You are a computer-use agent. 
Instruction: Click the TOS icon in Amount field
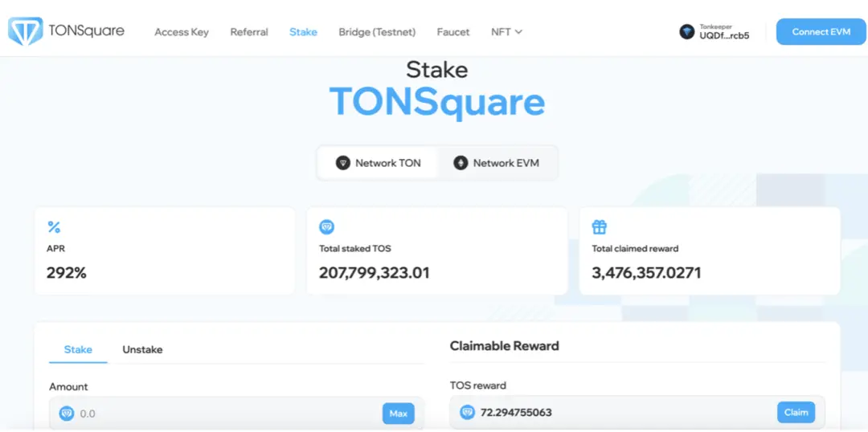pyautogui.click(x=67, y=414)
